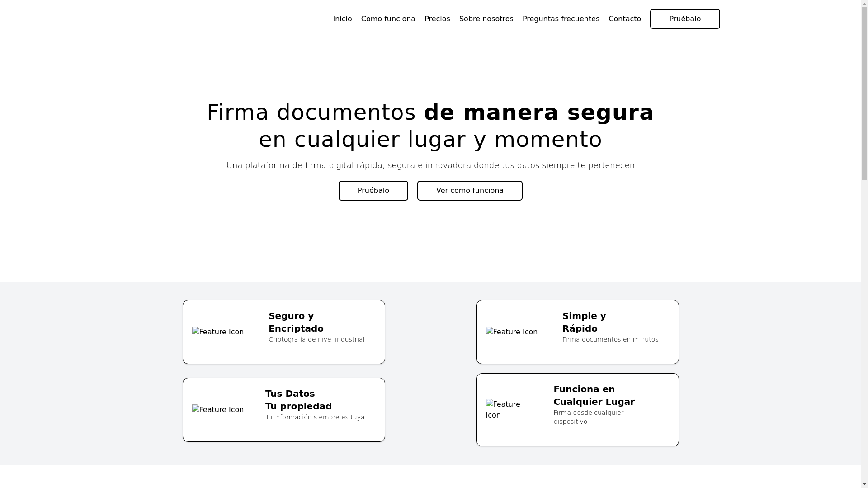Click the hero Pruébalo button
Viewport: 868px width, 488px height.
tap(373, 191)
